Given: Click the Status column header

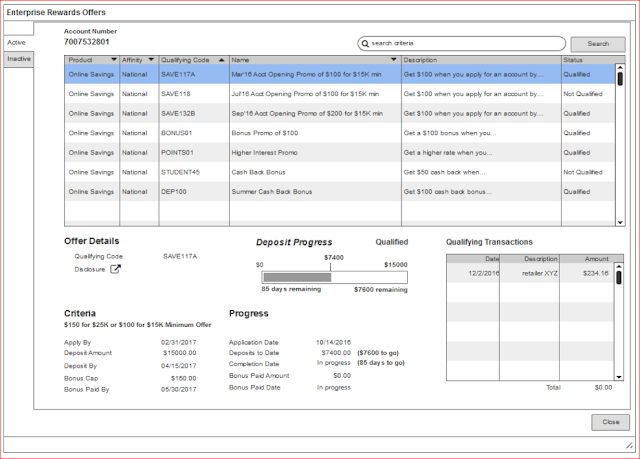Looking at the screenshot, I should coord(588,60).
